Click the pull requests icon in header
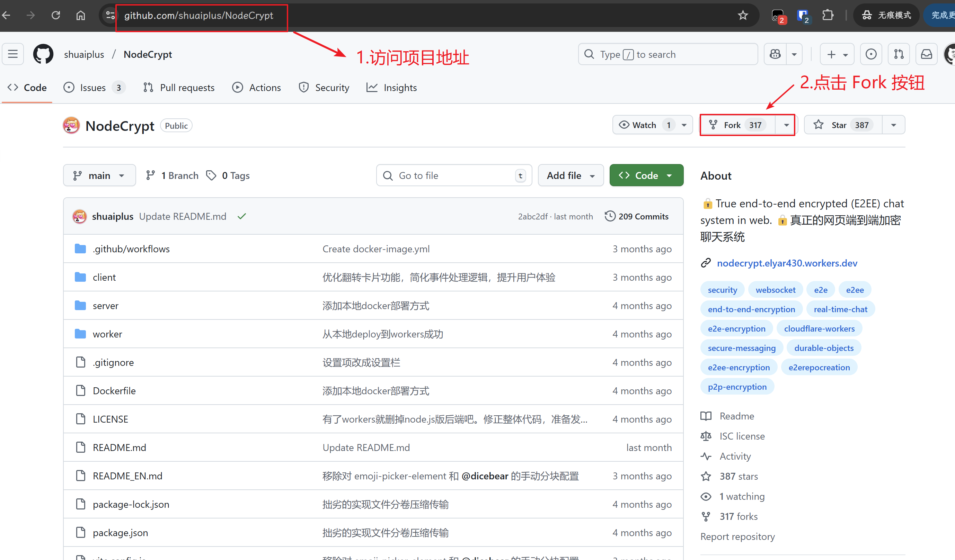This screenshot has width=955, height=560. click(899, 54)
